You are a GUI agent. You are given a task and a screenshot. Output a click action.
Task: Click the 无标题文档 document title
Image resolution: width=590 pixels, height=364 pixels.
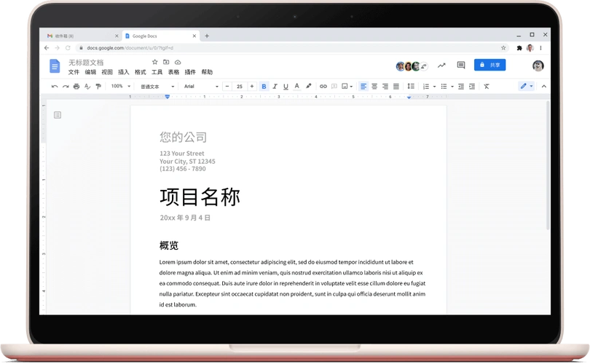86,63
